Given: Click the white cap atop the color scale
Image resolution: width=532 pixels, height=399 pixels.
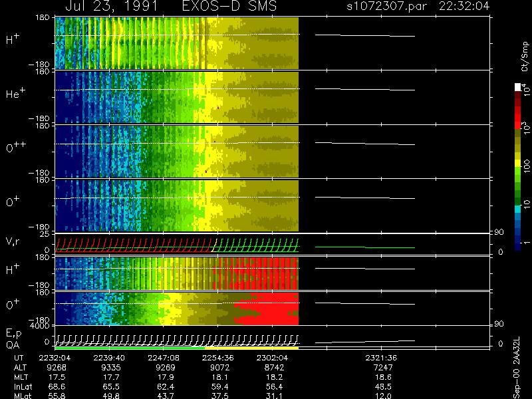Looking at the screenshot, I should pos(518,87).
